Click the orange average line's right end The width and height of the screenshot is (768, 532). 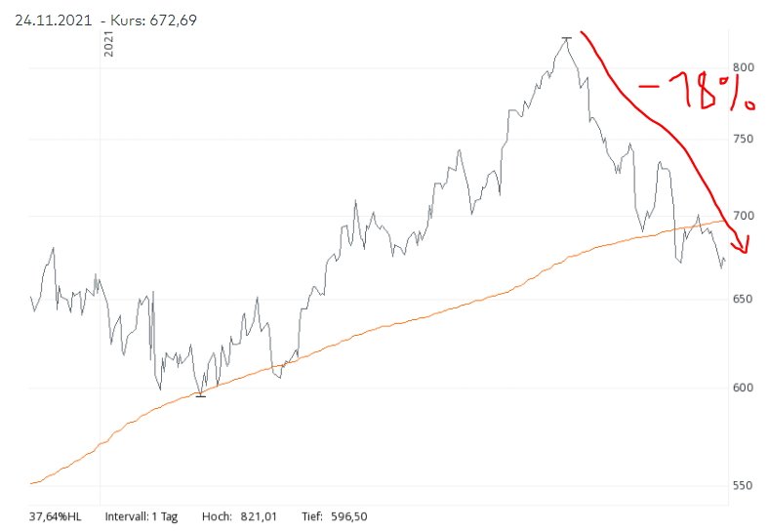pyautogui.click(x=724, y=221)
